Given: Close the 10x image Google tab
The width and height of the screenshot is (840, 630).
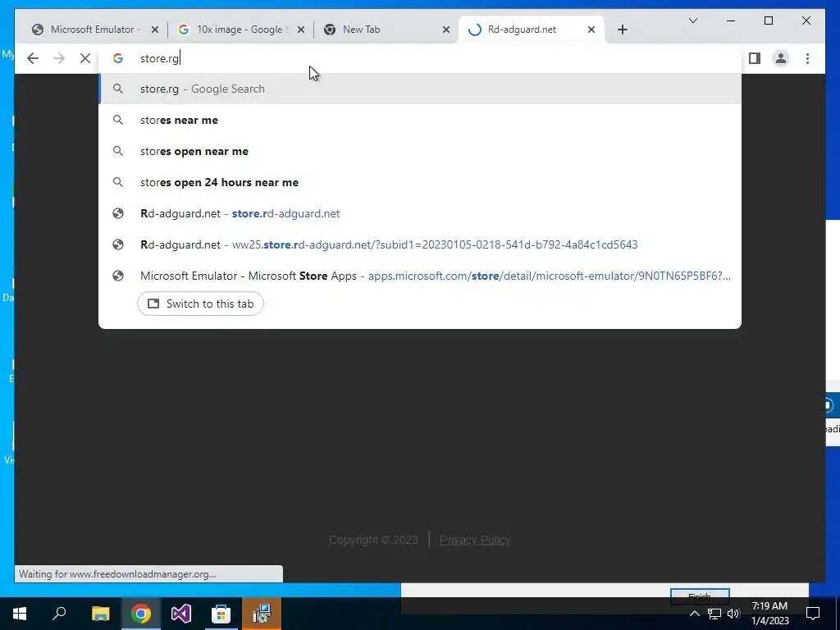Looking at the screenshot, I should (x=300, y=30).
